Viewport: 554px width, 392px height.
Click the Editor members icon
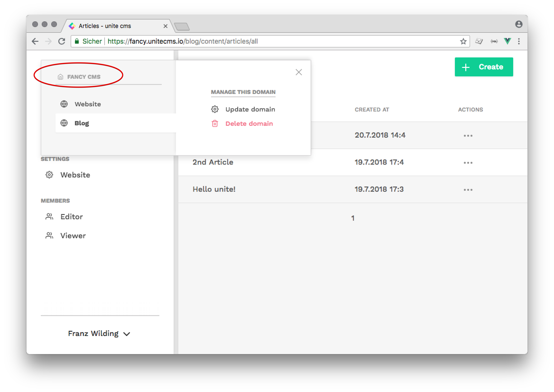[49, 216]
